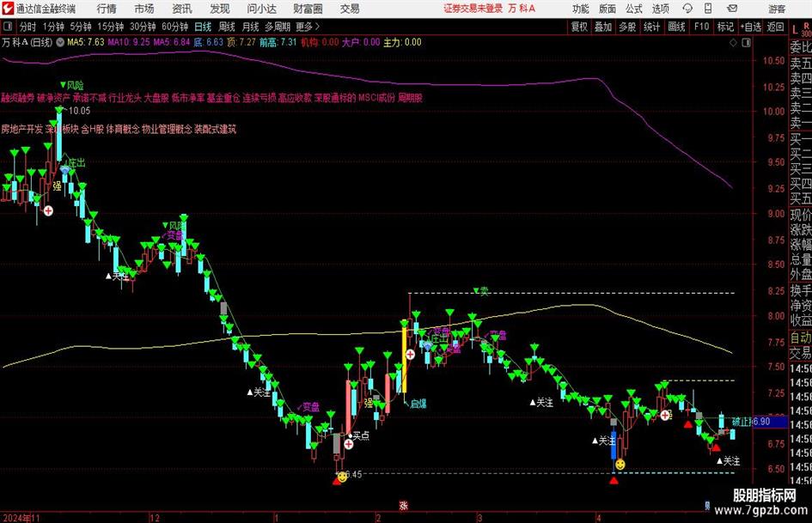812x523 pixels.
Task: Expand the indicator dropdown next to 万科A(日线)
Action: (x=60, y=42)
